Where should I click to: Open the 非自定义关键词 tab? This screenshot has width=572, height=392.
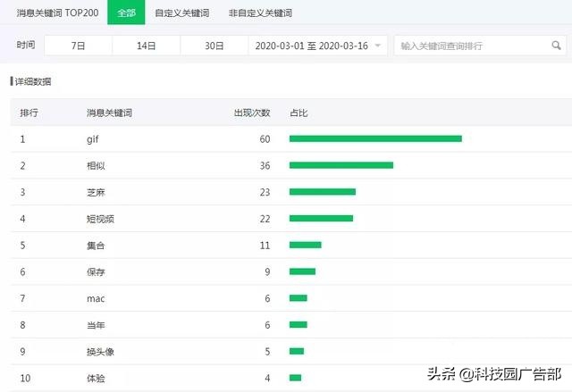pos(260,13)
